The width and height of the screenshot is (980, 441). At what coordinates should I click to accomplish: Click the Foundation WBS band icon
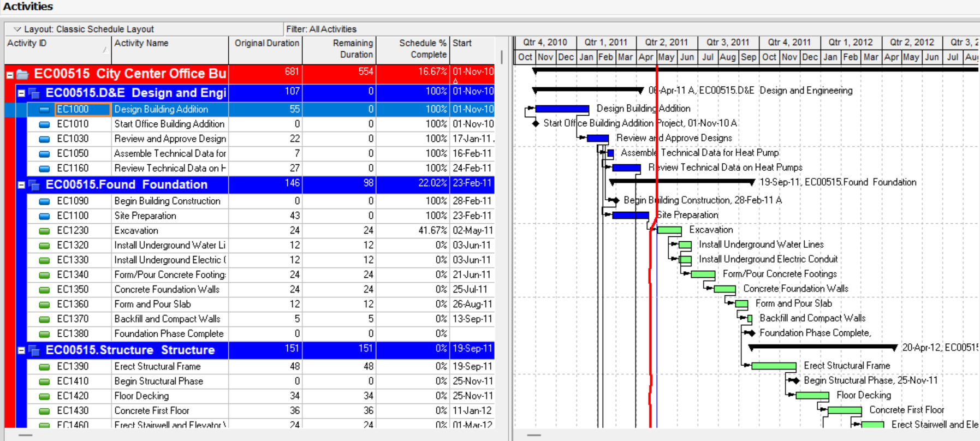pyautogui.click(x=34, y=185)
